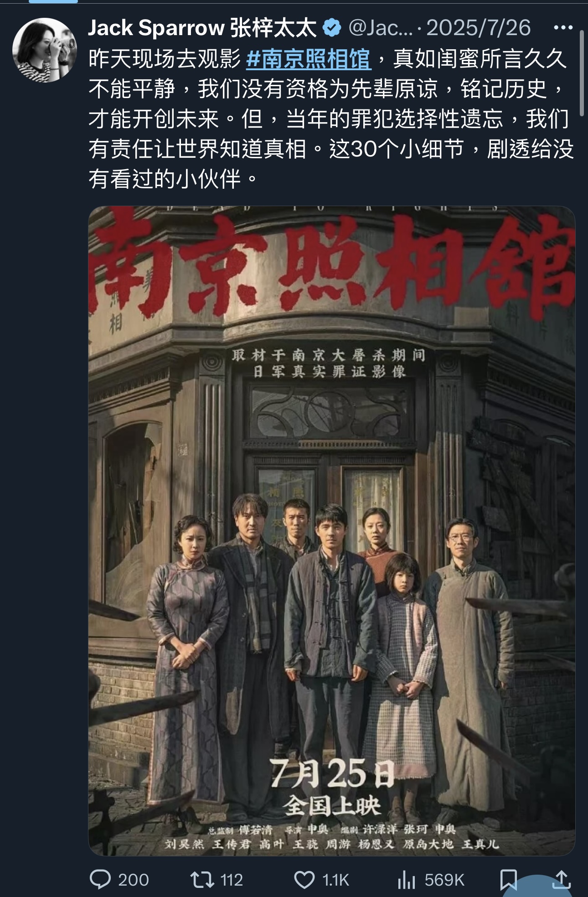Bookmark this post
Image resolution: width=588 pixels, height=897 pixels.
point(508,879)
